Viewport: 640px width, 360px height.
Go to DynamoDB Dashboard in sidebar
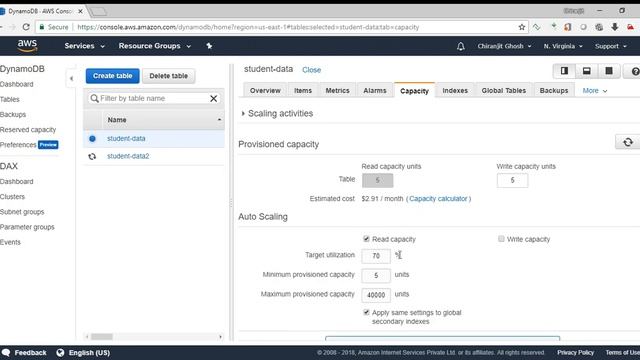17,84
